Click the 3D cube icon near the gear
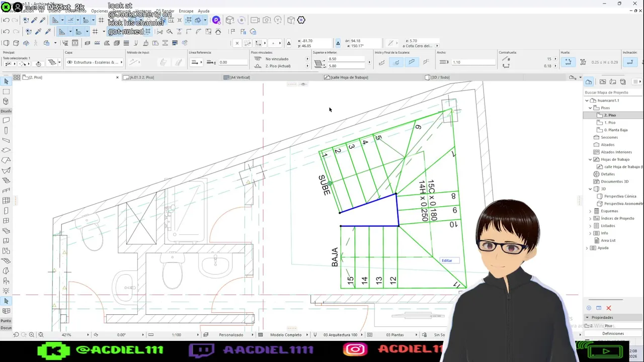Image resolution: width=644 pixels, height=362 pixels. (x=291, y=20)
